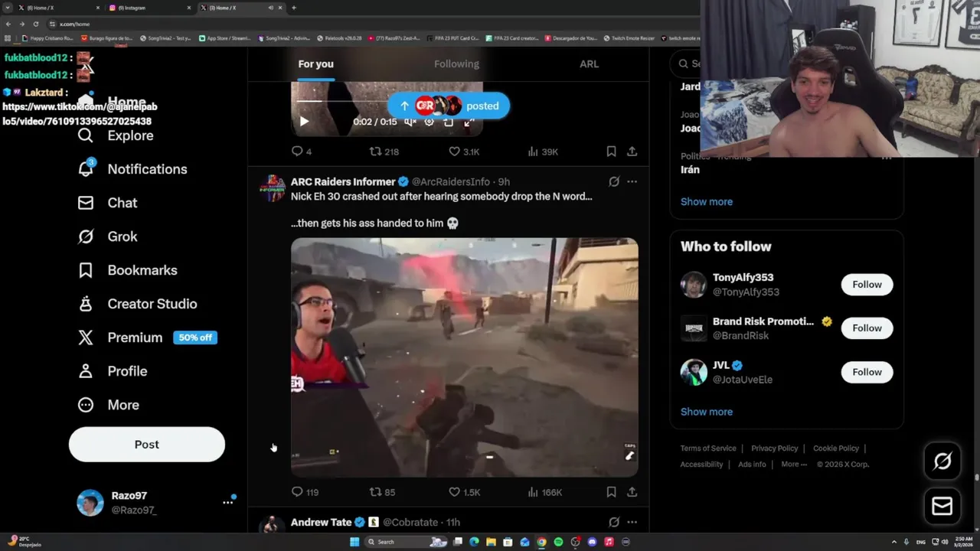Repost the ARC Raiders post (85)

point(382,492)
